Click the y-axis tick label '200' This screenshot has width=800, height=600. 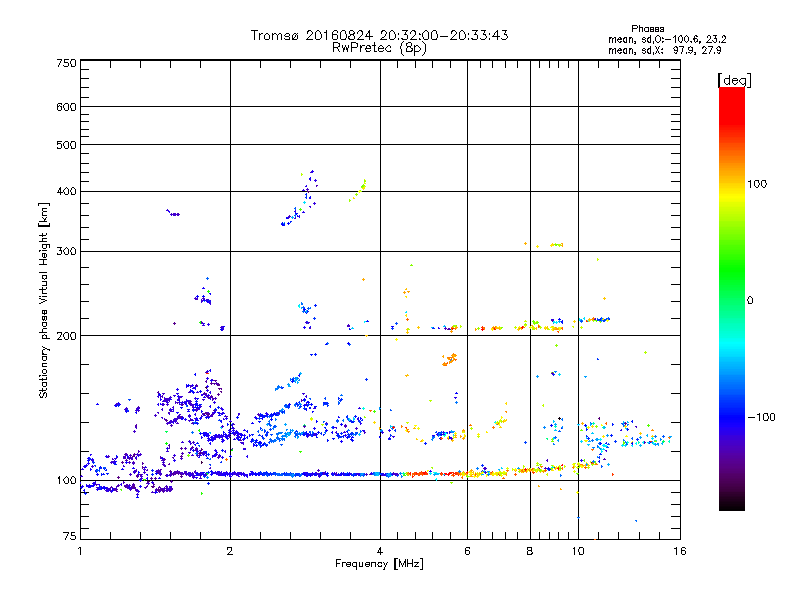click(66, 336)
